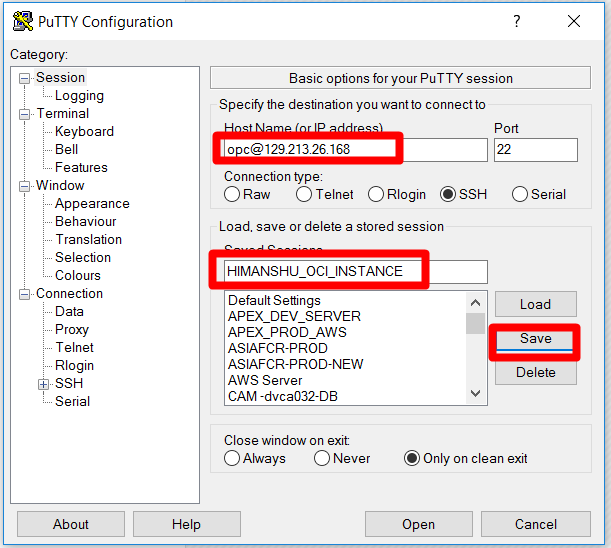Image resolution: width=611 pixels, height=548 pixels.
Task: Open the Translation category
Action: point(88,239)
